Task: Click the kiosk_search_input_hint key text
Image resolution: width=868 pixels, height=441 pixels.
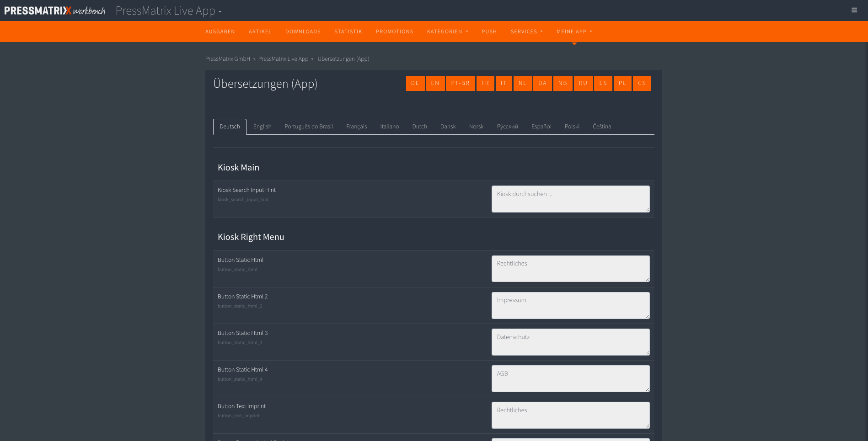Action: coord(243,200)
